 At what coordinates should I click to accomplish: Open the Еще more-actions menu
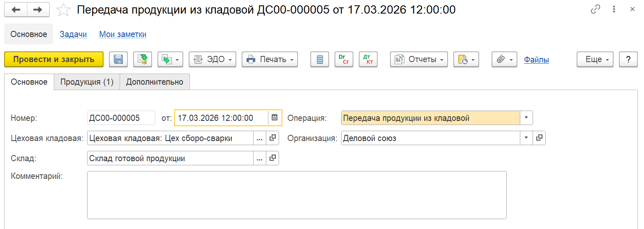(x=596, y=59)
